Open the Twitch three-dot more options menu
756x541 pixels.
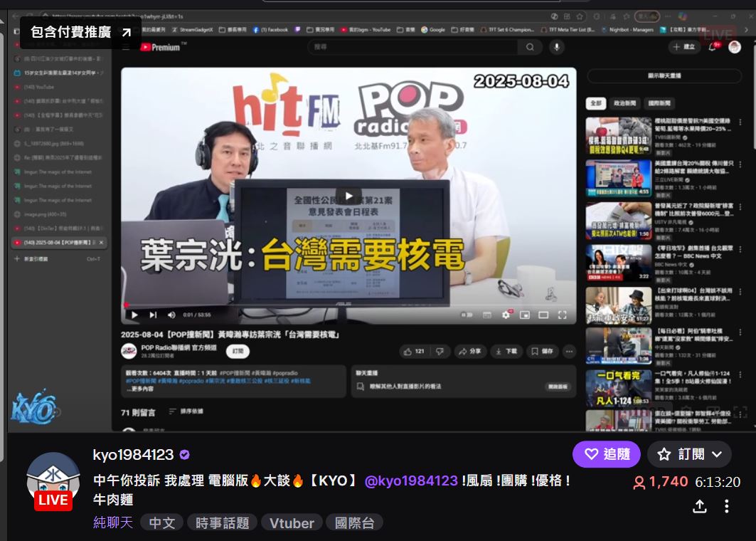pos(727,506)
